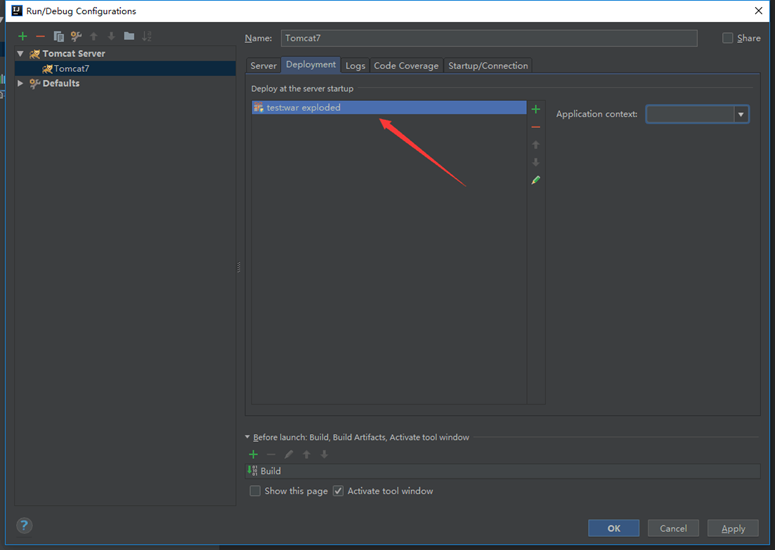Remove artifact from deployment list
The height and width of the screenshot is (550, 775).
coord(536,127)
